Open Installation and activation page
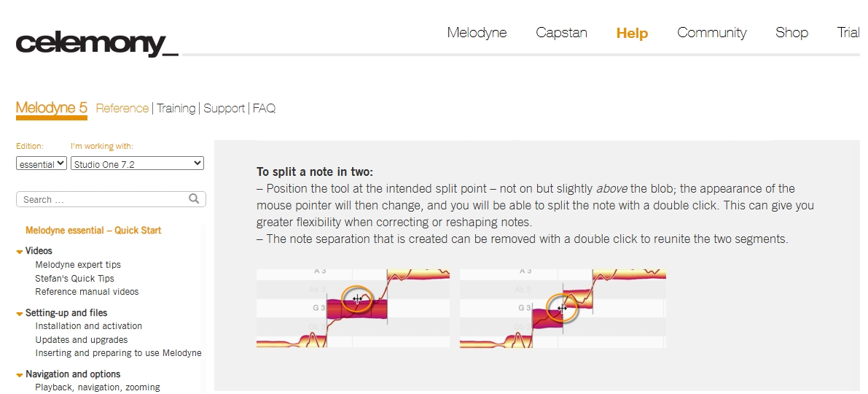 [89, 326]
